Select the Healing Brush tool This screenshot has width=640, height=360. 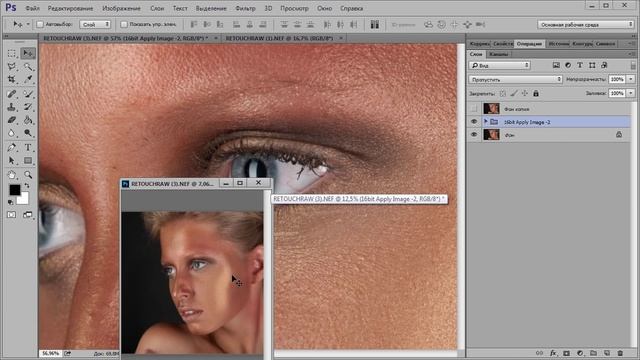coord(11,94)
